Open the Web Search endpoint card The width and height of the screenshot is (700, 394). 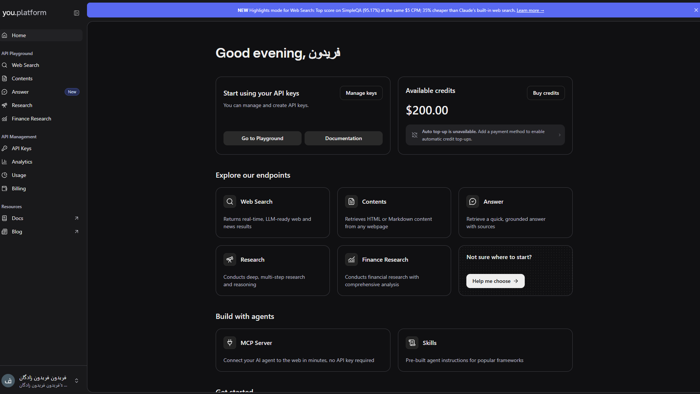click(272, 212)
